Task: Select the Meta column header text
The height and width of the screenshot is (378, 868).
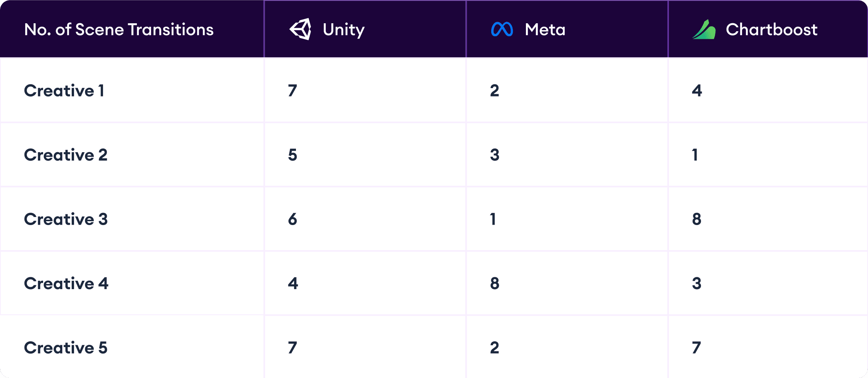Action: point(545,30)
